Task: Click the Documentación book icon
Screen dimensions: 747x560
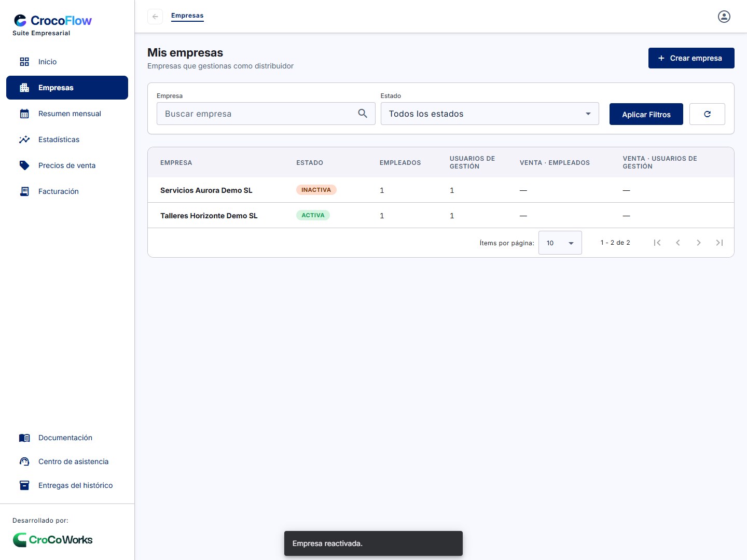Action: tap(24, 438)
